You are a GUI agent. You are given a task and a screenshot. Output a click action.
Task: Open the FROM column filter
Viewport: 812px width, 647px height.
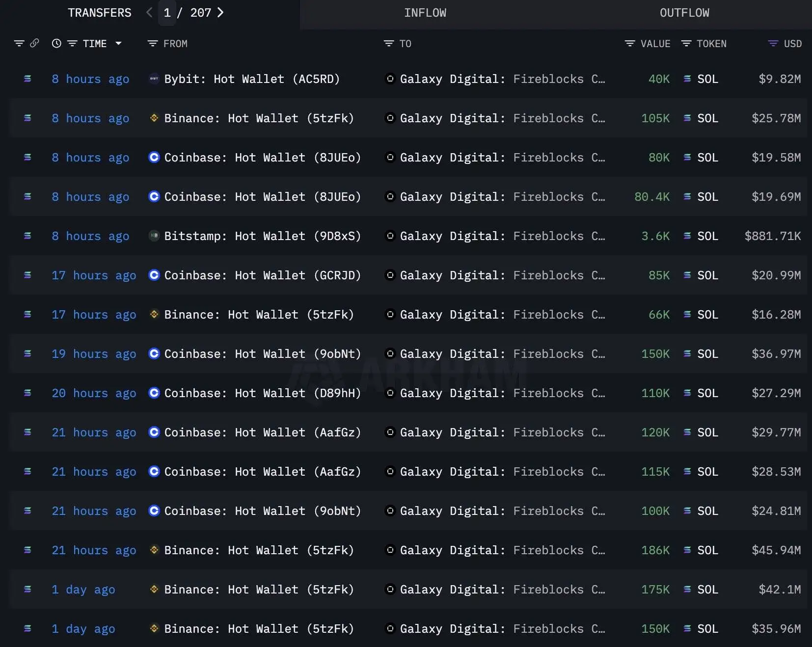pyautogui.click(x=153, y=44)
